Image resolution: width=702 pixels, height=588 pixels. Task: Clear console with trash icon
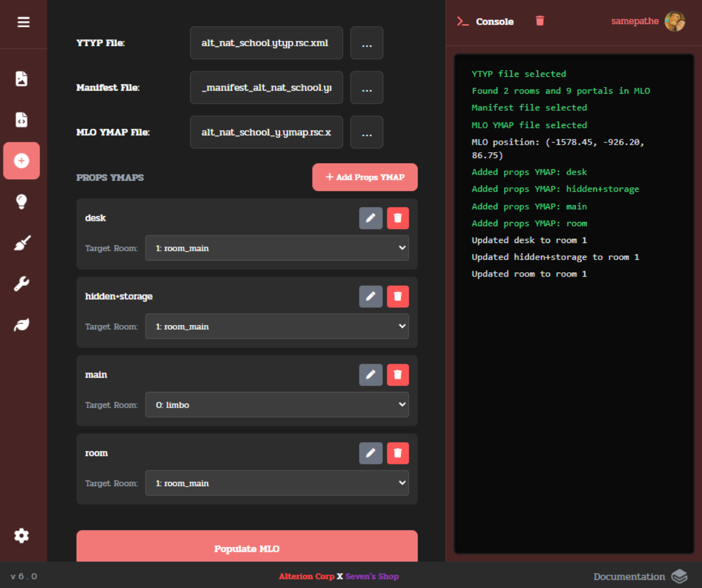540,21
